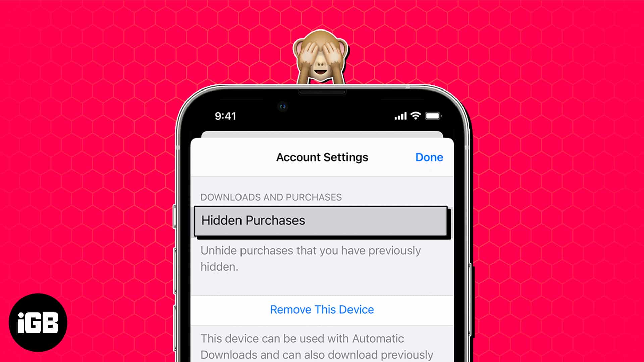The image size is (644, 362).
Task: Scroll down the Account Settings panel
Action: (322, 265)
